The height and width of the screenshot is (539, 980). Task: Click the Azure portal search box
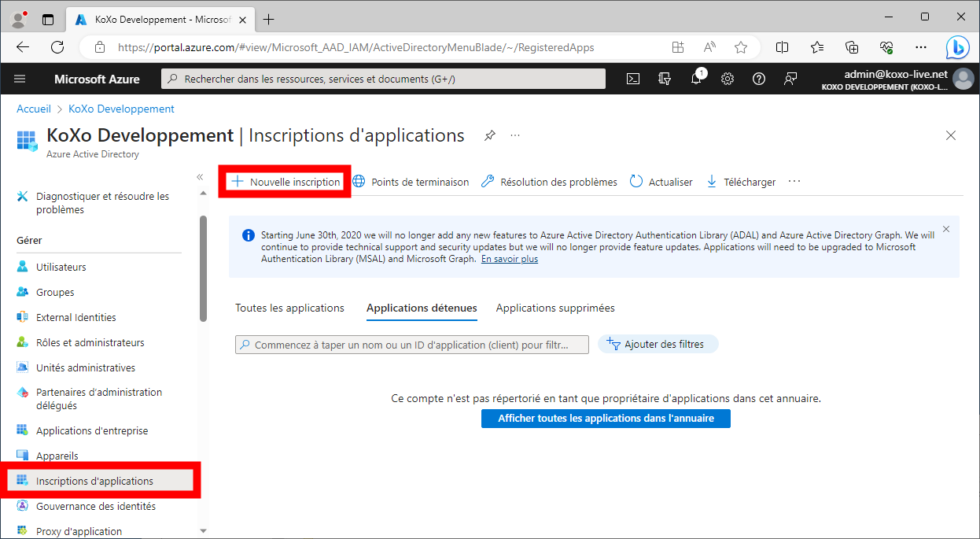coord(384,79)
